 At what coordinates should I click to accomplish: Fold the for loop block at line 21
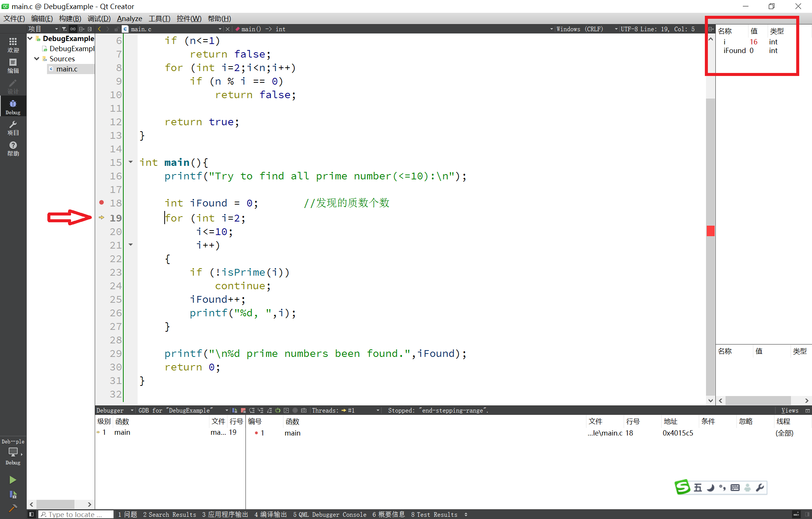131,245
